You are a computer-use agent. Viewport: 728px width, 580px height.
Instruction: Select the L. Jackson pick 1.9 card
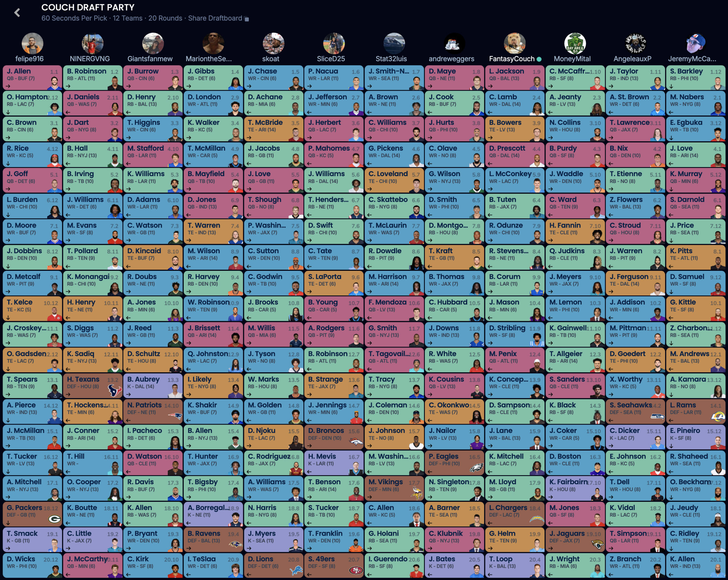(515, 78)
